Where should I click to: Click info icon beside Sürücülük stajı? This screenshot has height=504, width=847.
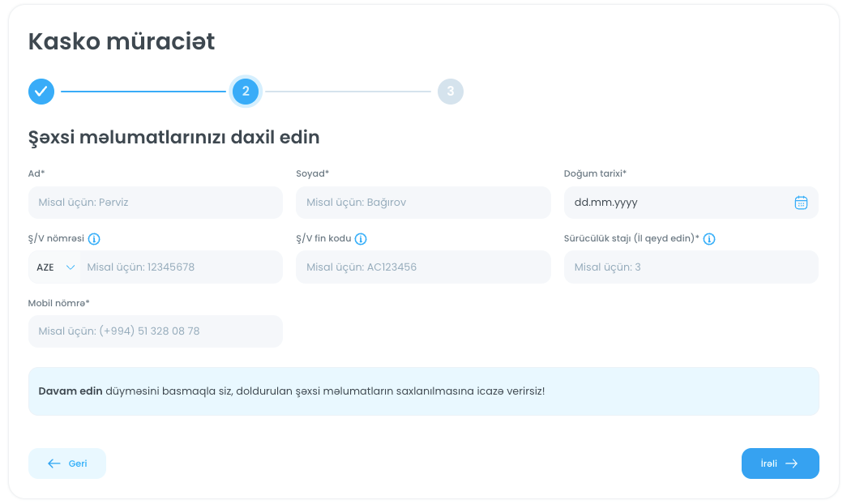tap(709, 239)
